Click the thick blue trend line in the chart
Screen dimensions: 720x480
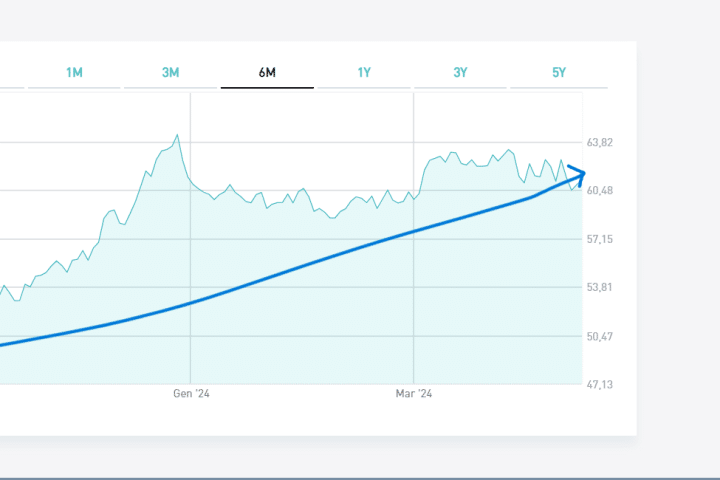click(x=300, y=268)
